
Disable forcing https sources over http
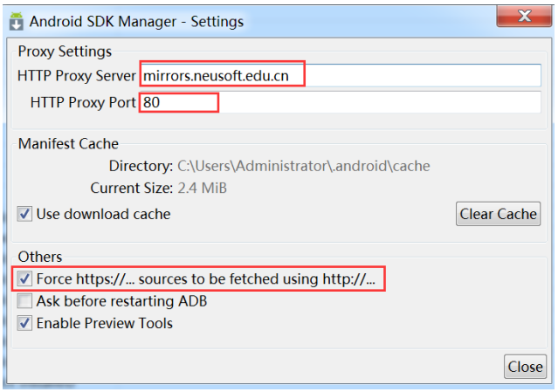pos(24,279)
